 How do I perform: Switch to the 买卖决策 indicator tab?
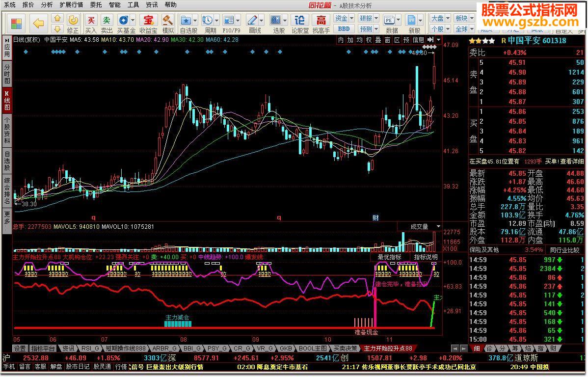click(x=346, y=349)
